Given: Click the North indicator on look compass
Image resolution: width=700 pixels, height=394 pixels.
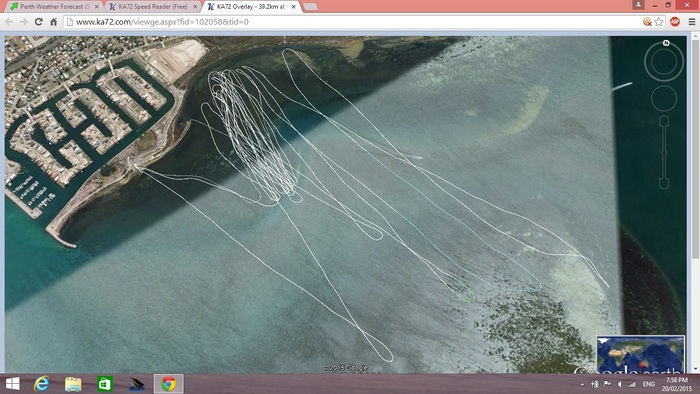Looking at the screenshot, I should [x=666, y=43].
